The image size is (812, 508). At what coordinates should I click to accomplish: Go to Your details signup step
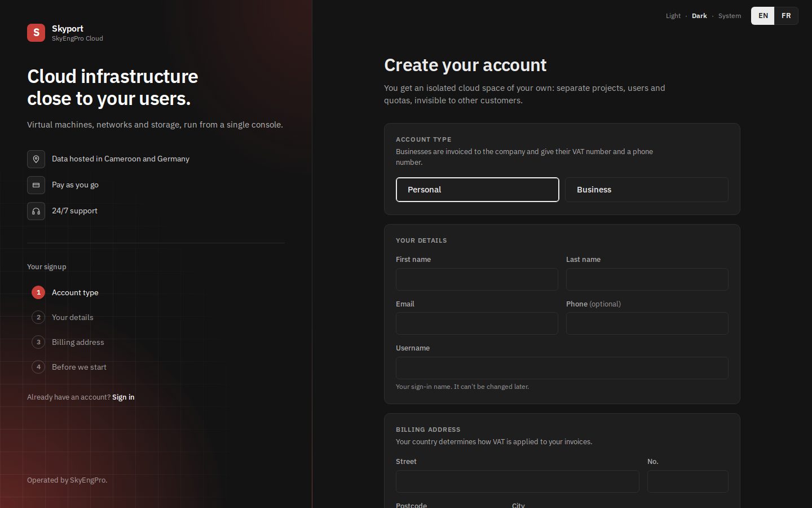[73, 317]
